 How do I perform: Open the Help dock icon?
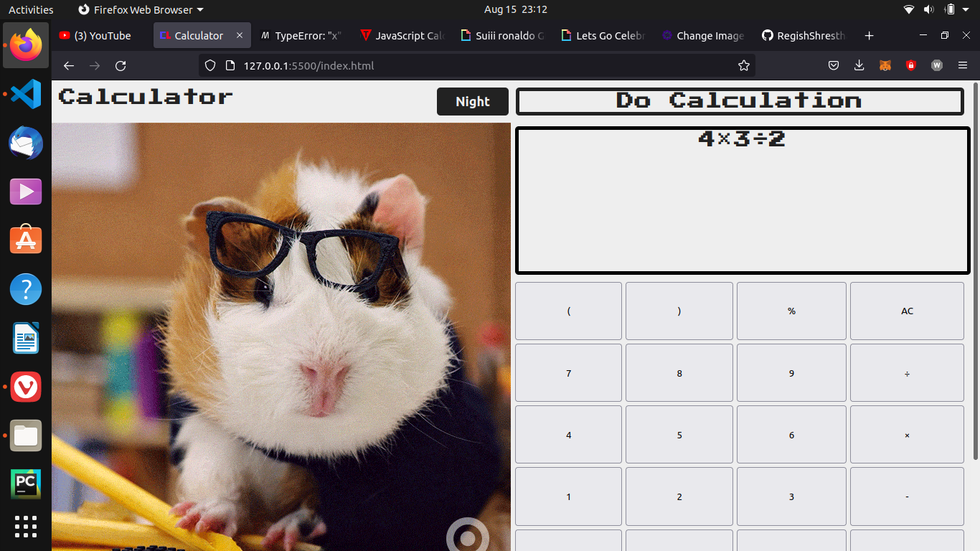(x=26, y=289)
